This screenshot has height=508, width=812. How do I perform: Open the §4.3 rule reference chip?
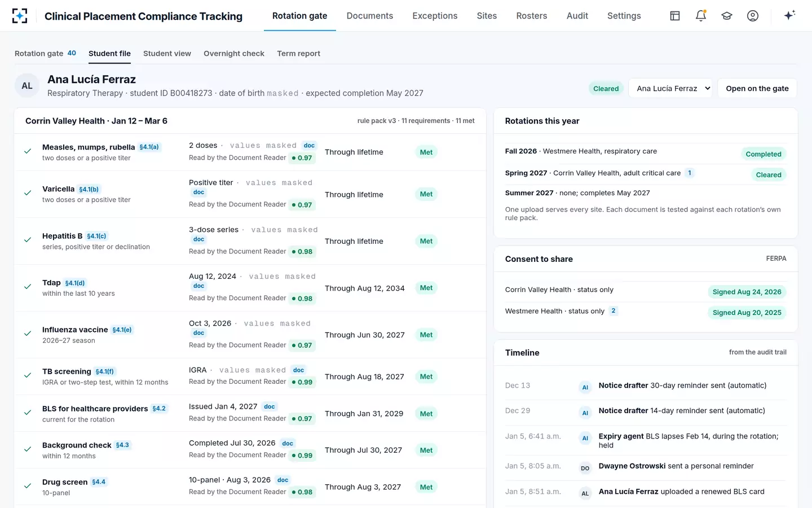pos(122,445)
